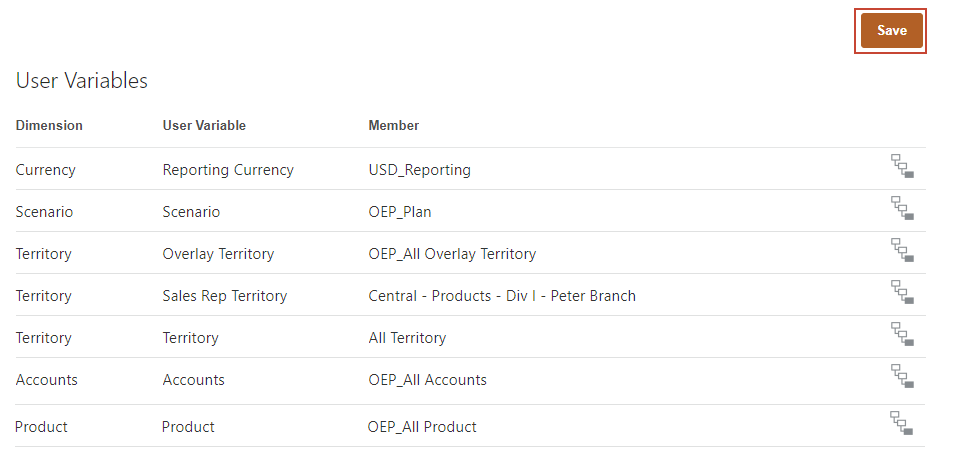This screenshot has width=956, height=475.
Task: Select the OEP_All Overlay Territory member field
Action: point(452,254)
